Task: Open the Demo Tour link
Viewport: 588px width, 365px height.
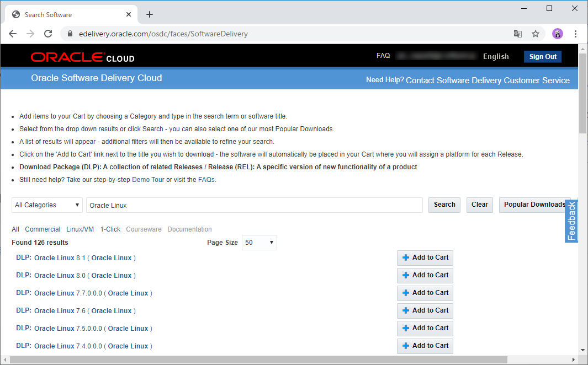Action: (148, 180)
